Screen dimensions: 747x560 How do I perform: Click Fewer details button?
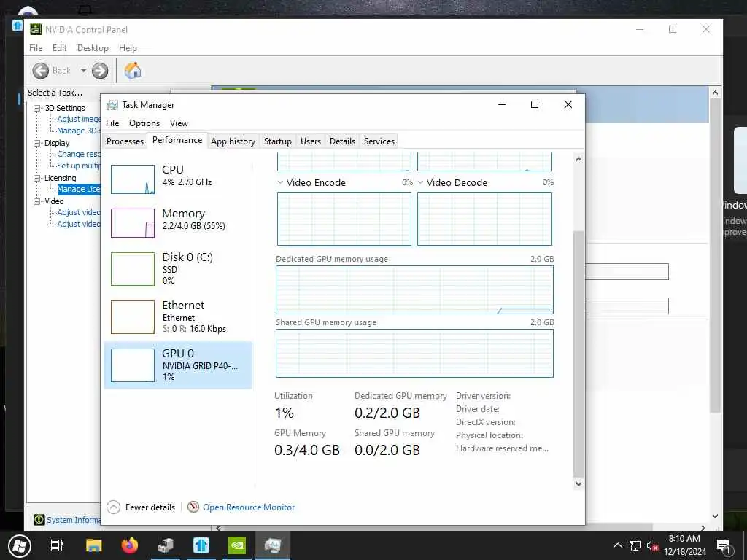[x=141, y=507]
